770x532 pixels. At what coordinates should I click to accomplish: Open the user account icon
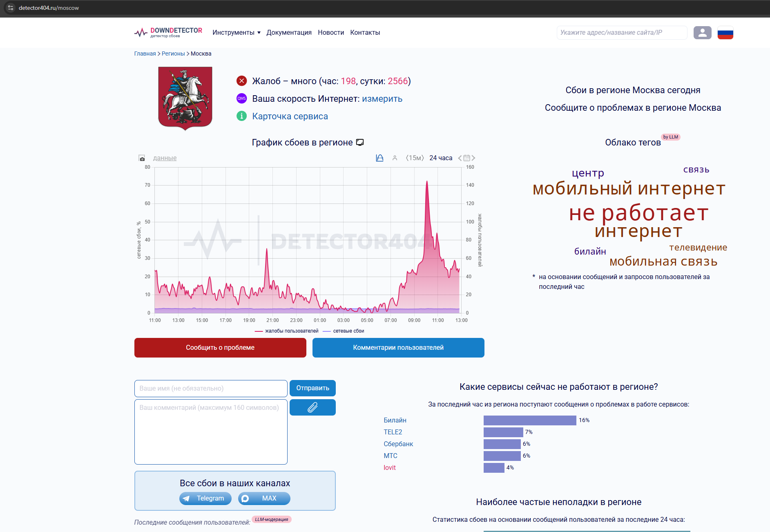702,33
